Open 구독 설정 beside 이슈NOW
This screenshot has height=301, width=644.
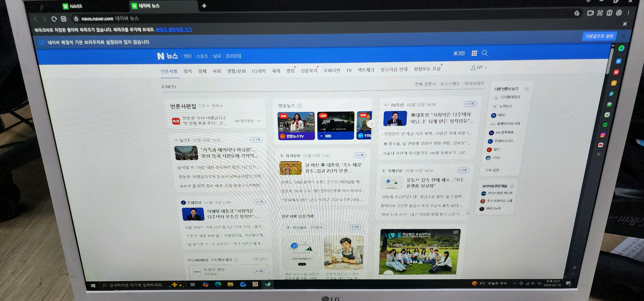[x=260, y=259]
